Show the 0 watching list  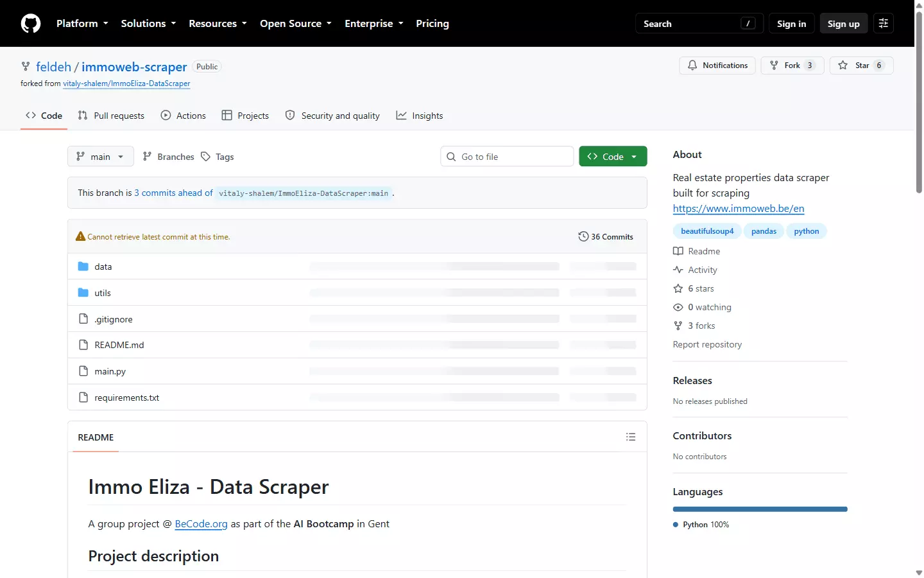702,307
